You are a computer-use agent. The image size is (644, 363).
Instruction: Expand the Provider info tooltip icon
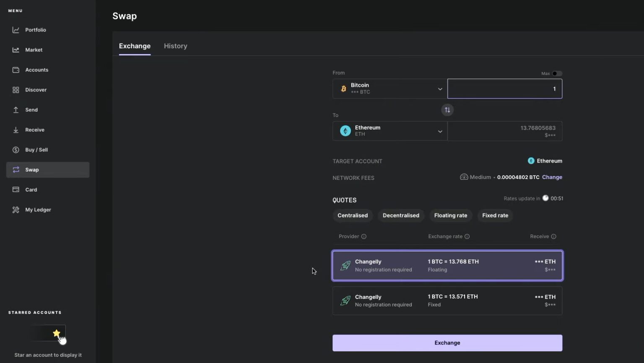click(x=363, y=236)
